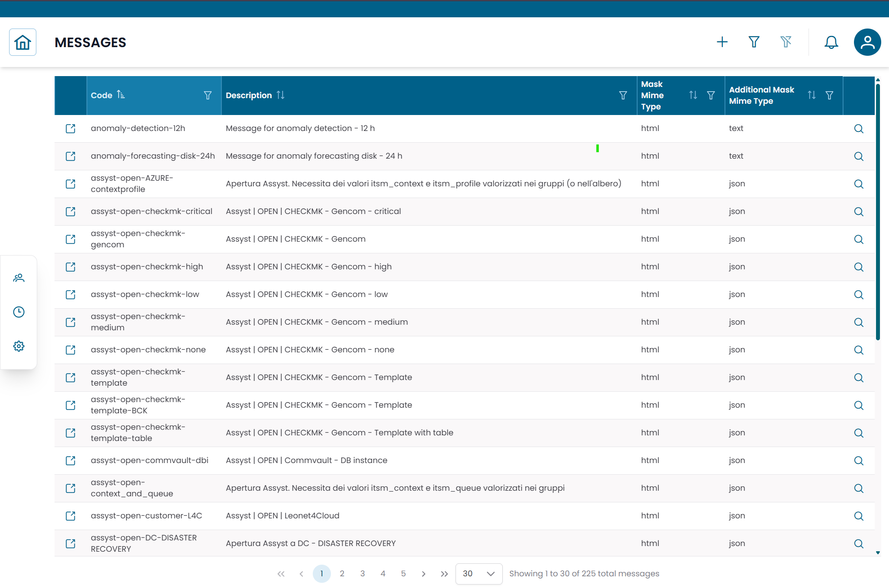The image size is (889, 588).
Task: View details of assyst-open-commvault-dbi row
Action: click(859, 460)
